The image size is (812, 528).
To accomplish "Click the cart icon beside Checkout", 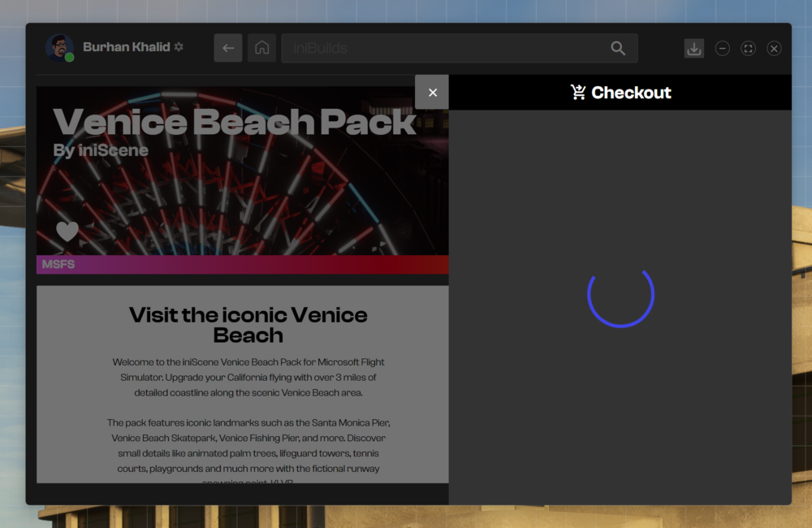I will pos(578,93).
